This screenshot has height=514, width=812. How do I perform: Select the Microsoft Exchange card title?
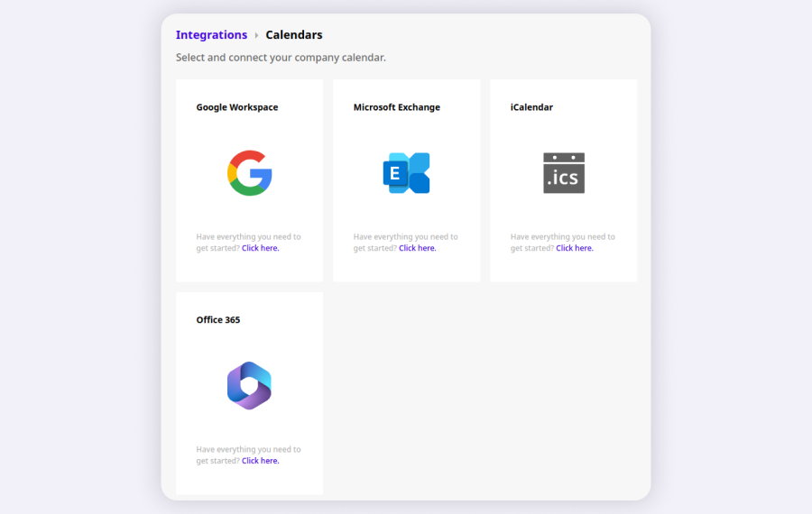397,107
